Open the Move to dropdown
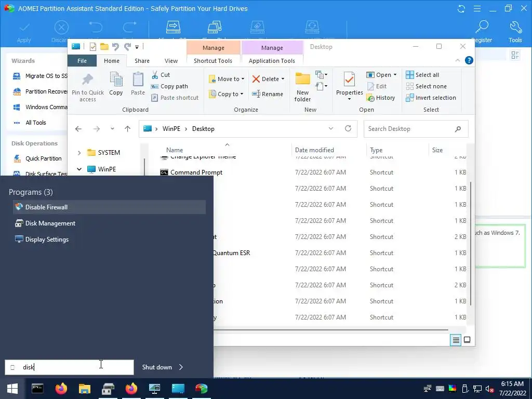532x399 pixels. pos(227,79)
